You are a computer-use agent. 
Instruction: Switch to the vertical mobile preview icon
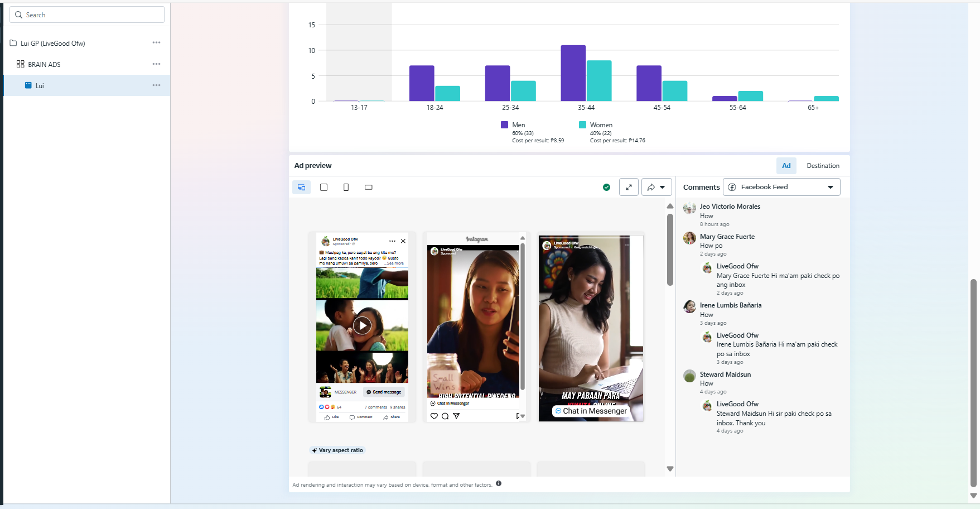tap(346, 188)
